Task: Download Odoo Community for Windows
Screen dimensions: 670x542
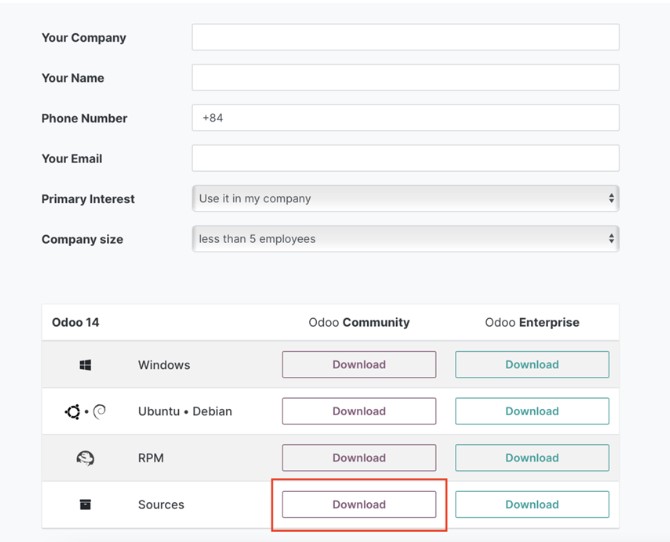Action: tap(359, 365)
